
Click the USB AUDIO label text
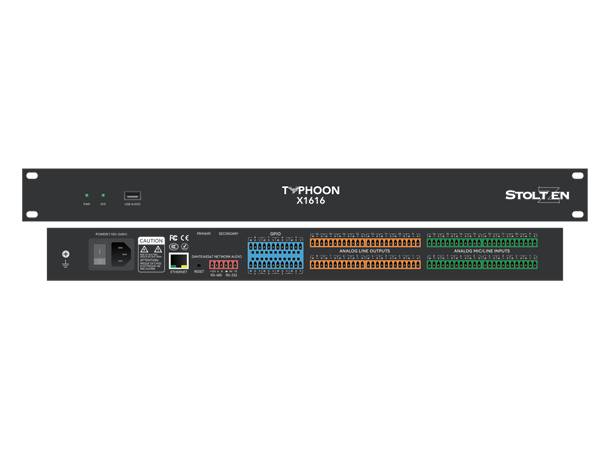click(132, 204)
